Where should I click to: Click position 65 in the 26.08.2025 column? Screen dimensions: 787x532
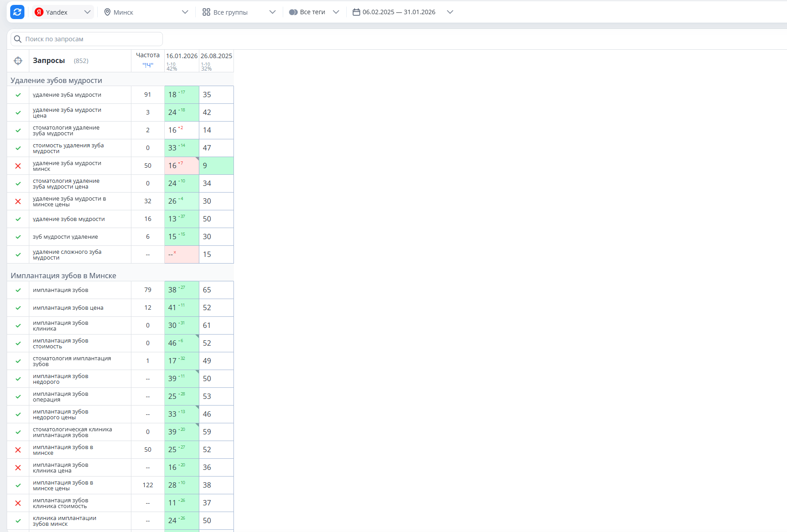click(216, 290)
